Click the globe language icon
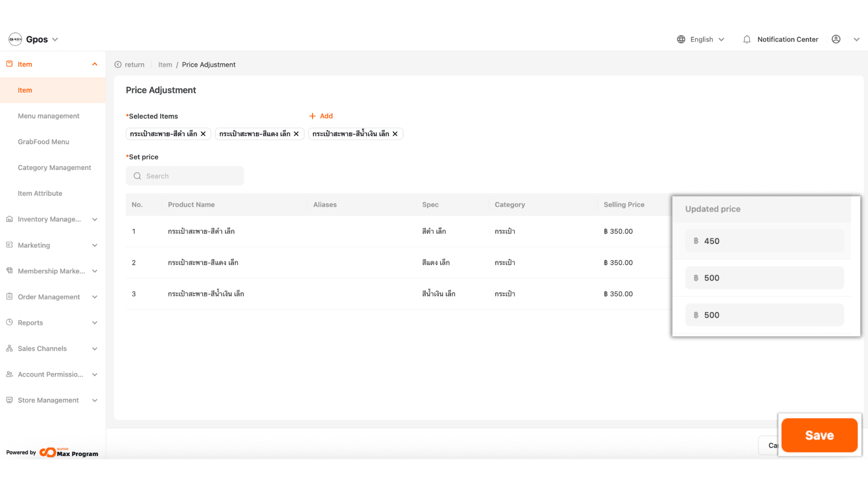868x488 pixels. coord(681,39)
